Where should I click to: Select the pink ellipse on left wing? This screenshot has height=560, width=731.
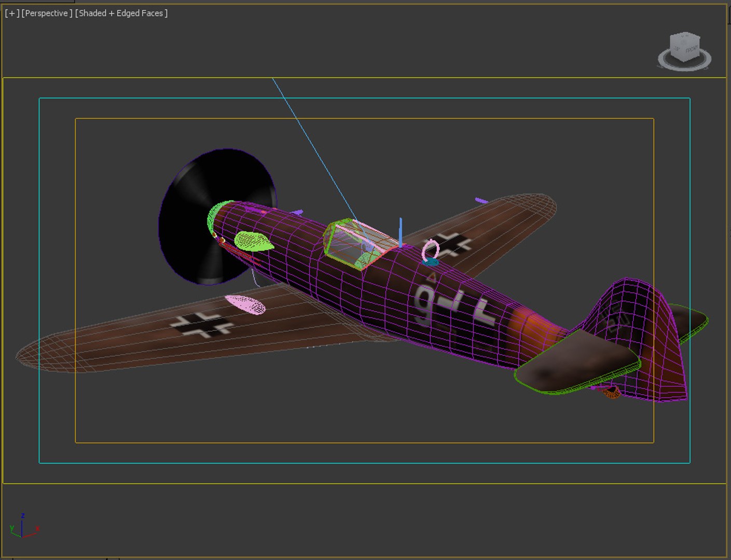245,305
